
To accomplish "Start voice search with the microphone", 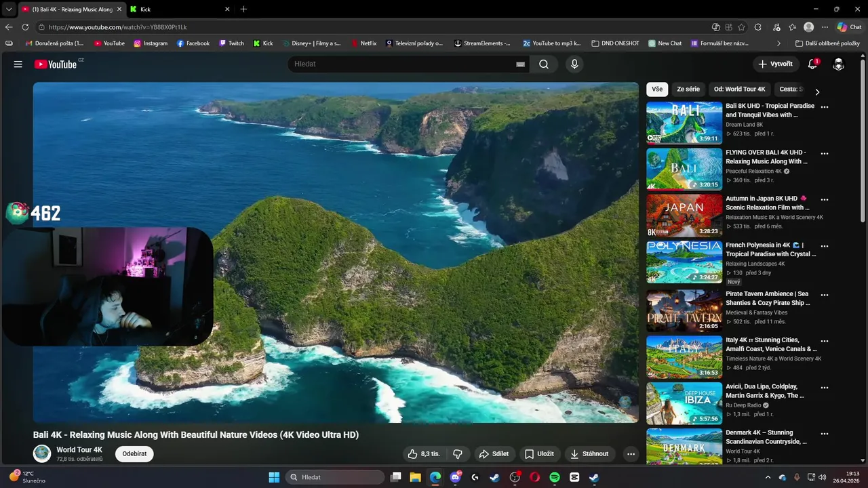I will click(574, 64).
